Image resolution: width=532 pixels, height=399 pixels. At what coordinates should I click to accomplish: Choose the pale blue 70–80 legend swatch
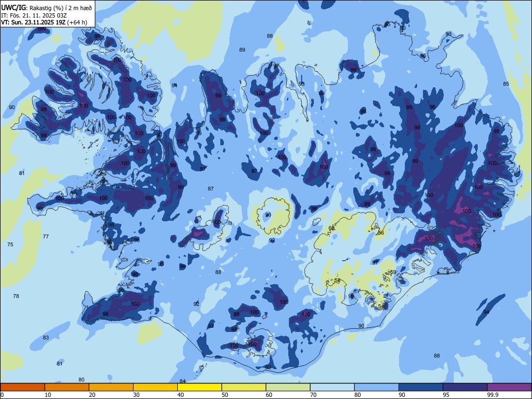click(x=332, y=387)
